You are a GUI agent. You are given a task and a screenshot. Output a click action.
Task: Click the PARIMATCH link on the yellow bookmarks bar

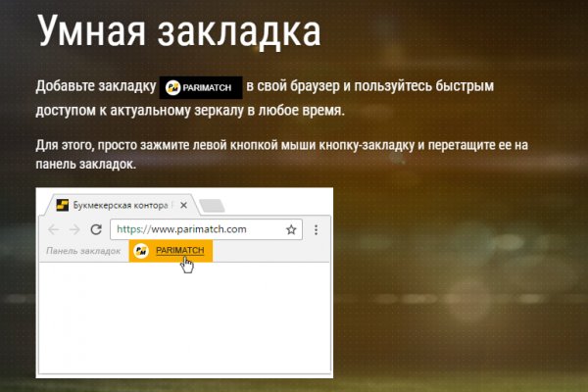tap(180, 251)
